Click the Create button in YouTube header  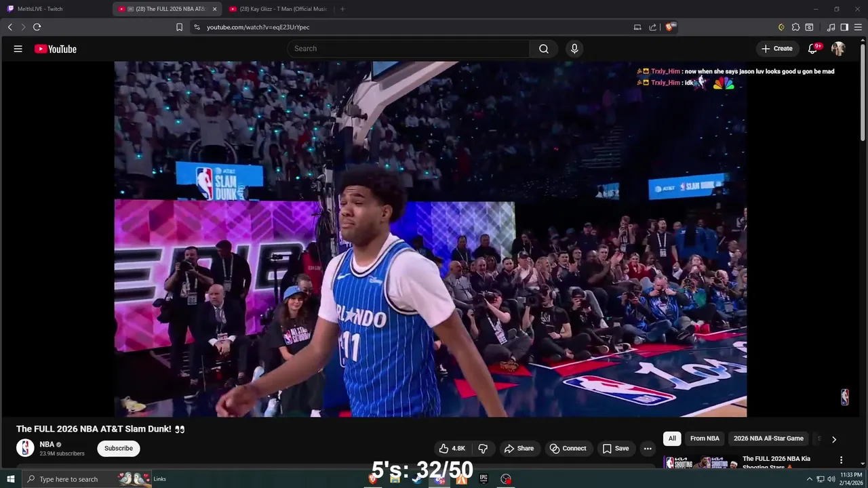777,49
